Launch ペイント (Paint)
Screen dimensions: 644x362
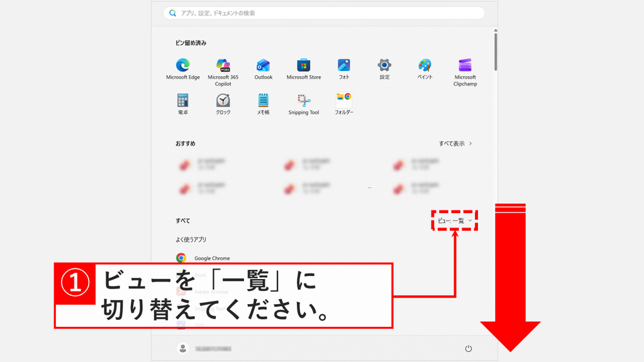click(425, 69)
